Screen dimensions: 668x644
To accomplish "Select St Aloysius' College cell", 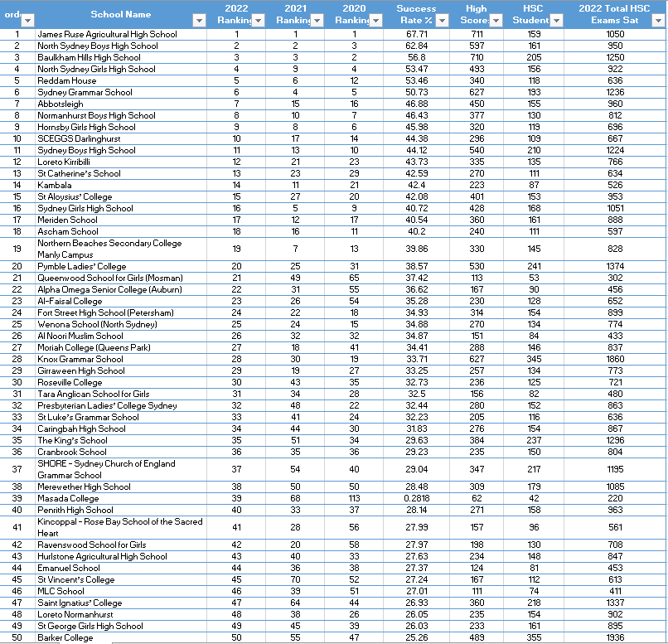I will [x=121, y=196].
